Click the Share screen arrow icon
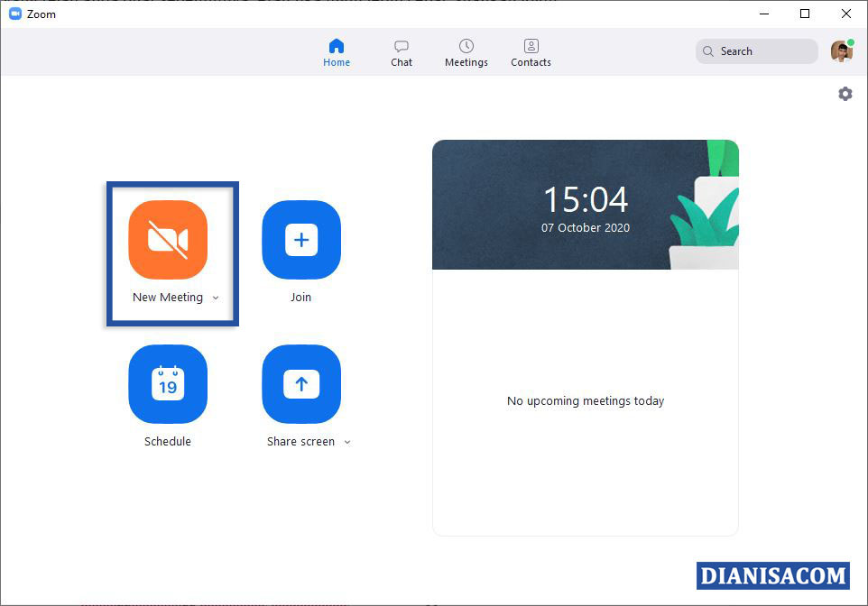 coord(301,384)
